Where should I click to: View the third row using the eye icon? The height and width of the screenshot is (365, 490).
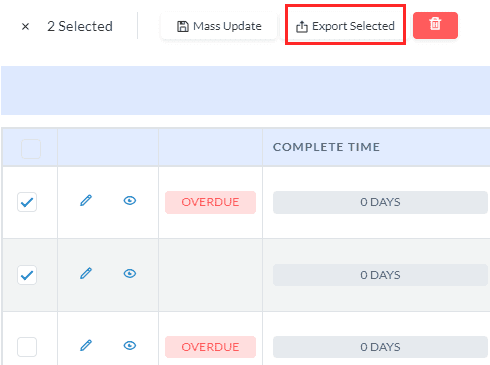coord(130,346)
